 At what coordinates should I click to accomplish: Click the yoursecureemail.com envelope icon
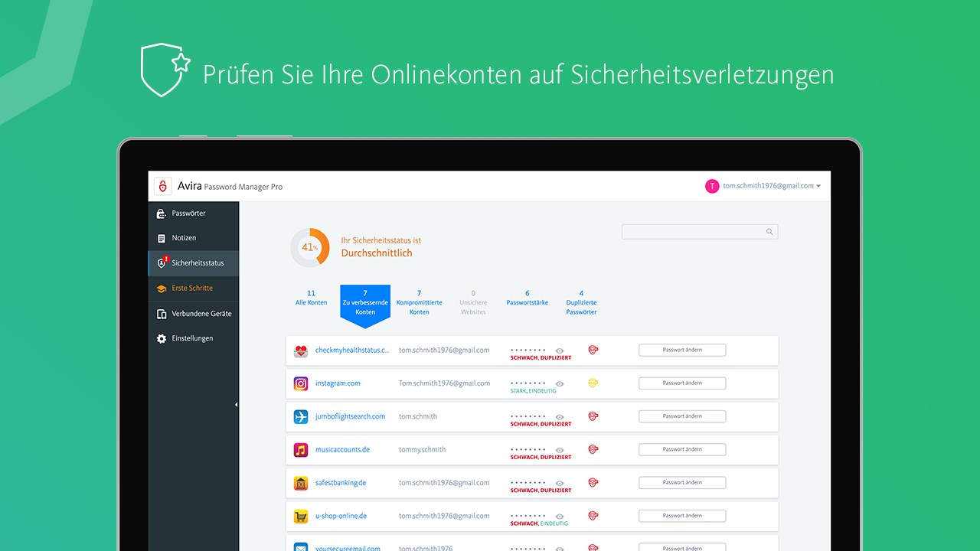301,546
